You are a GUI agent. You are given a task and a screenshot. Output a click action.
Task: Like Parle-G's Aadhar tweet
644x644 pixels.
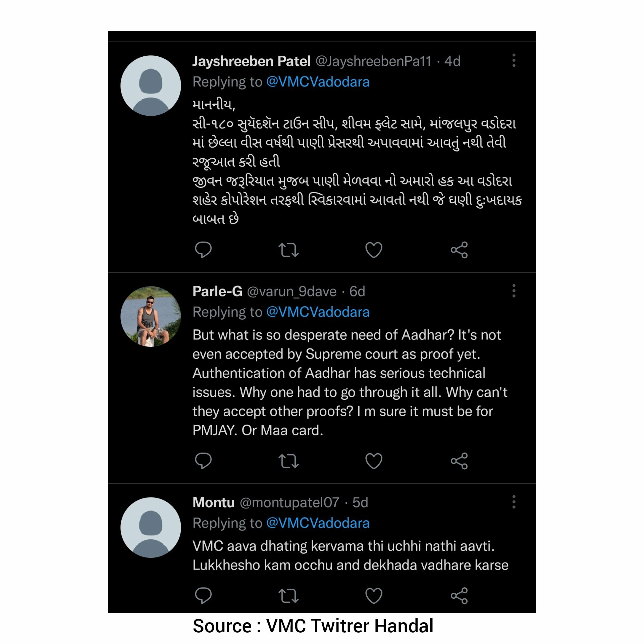[374, 461]
